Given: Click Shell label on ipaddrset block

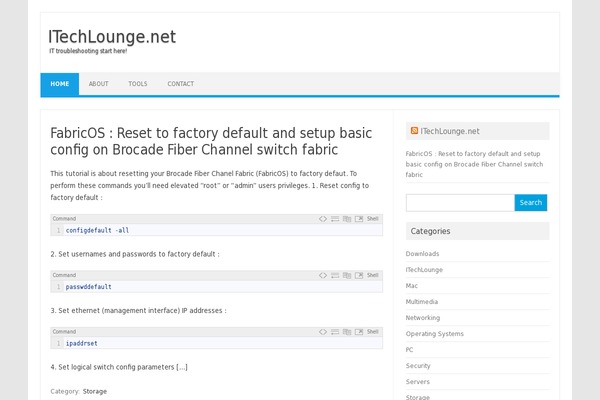Looking at the screenshot, I should click(x=373, y=332).
